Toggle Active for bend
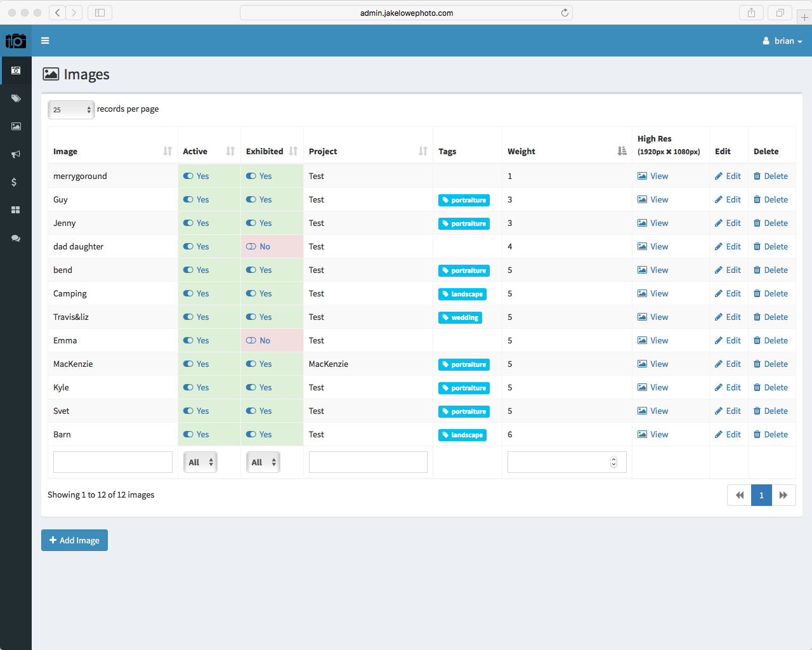 coord(196,270)
